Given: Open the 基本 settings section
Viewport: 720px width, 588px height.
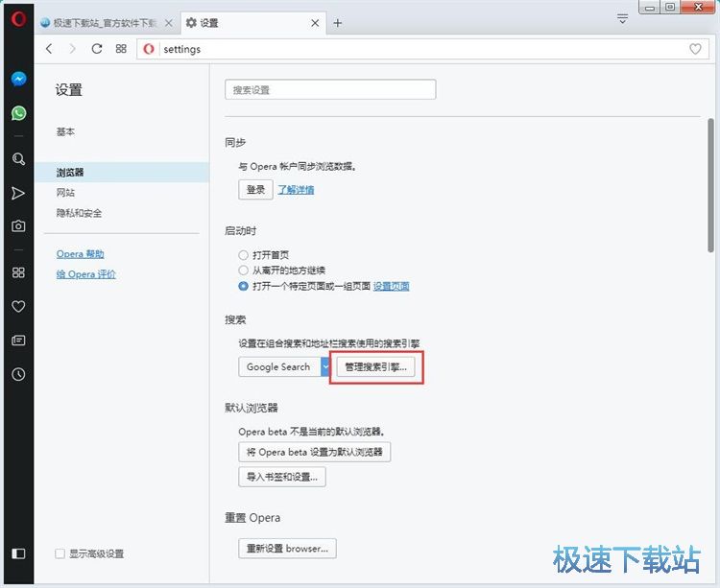Looking at the screenshot, I should point(65,132).
